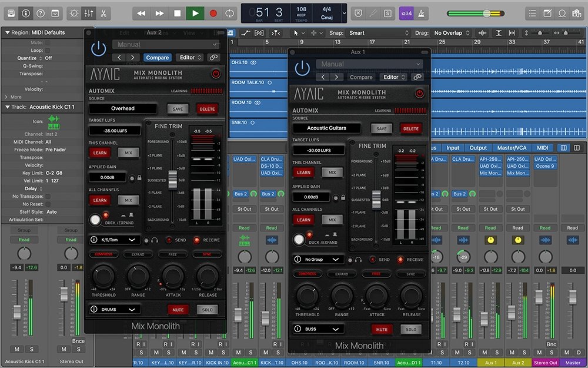Show automation curve button
This screenshot has height=368, width=588.
pos(246,33)
